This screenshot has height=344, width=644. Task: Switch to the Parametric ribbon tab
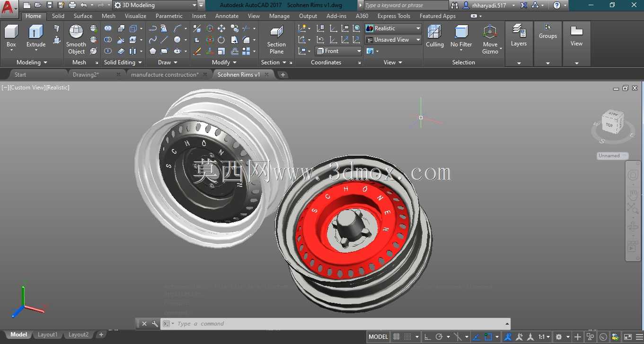pos(169,16)
